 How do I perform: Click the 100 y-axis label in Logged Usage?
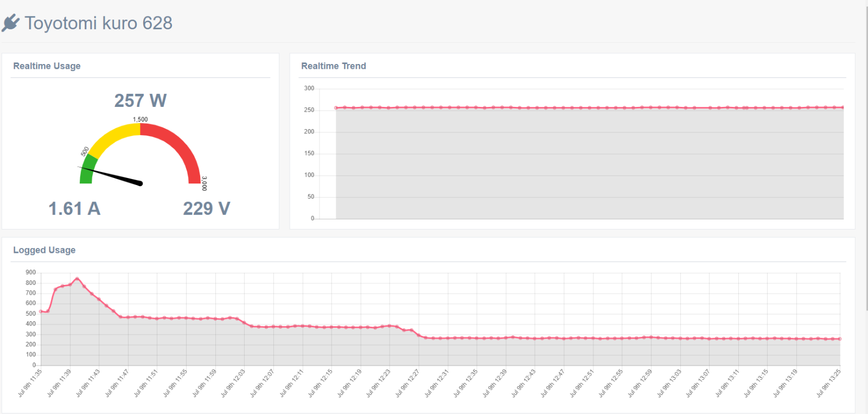point(31,354)
